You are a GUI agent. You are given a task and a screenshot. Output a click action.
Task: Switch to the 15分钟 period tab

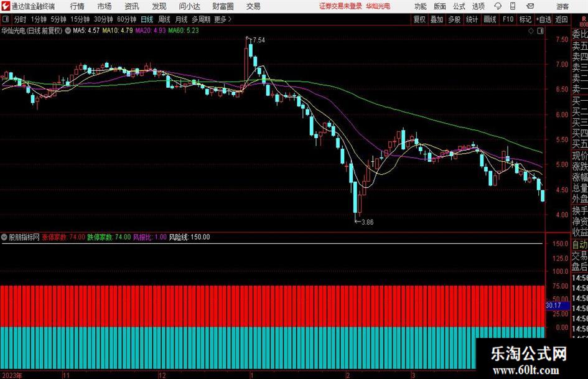(x=80, y=19)
